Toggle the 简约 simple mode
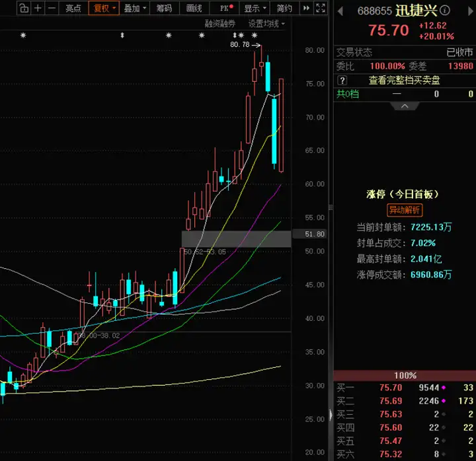 click(284, 8)
